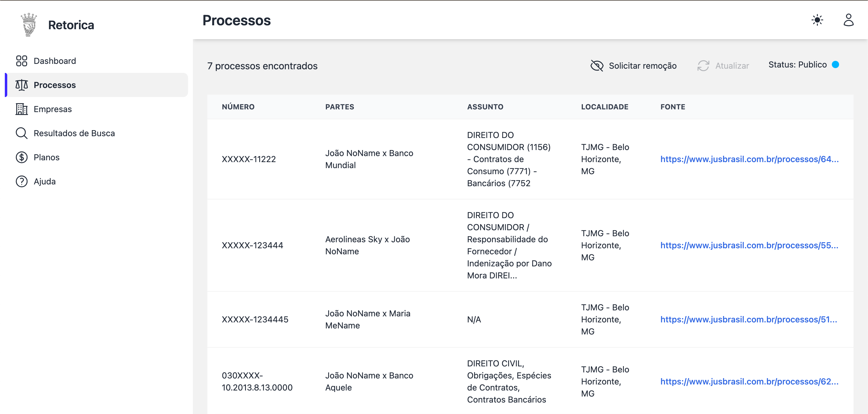Follow the jusbrasil link for XXXXX-1234445
The height and width of the screenshot is (414, 868).
click(x=748, y=319)
